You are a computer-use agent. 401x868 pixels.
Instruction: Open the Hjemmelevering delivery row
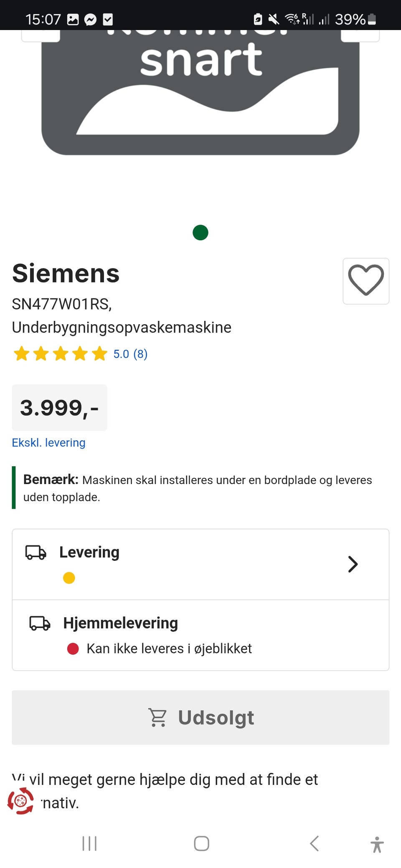[x=200, y=635]
